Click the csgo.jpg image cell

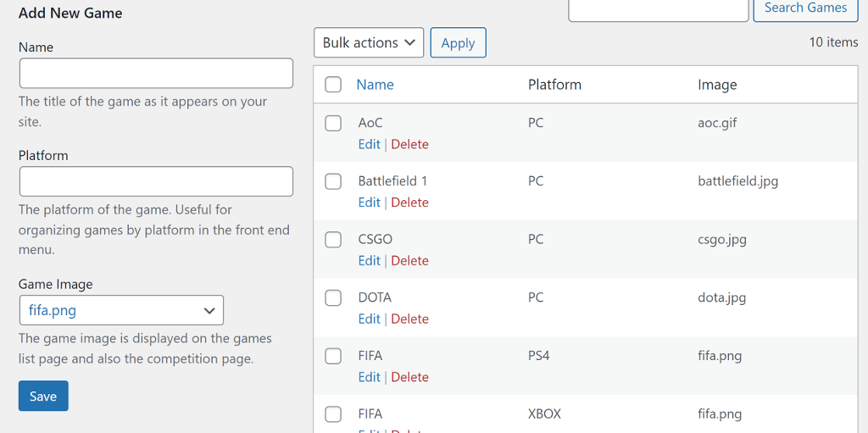tap(722, 240)
